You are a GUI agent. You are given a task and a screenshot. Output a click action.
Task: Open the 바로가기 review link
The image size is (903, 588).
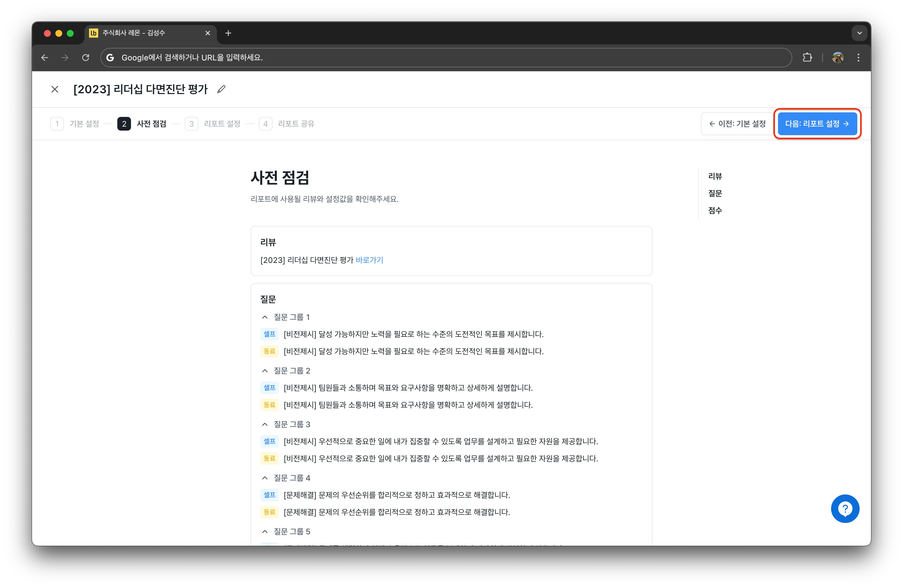tap(369, 260)
